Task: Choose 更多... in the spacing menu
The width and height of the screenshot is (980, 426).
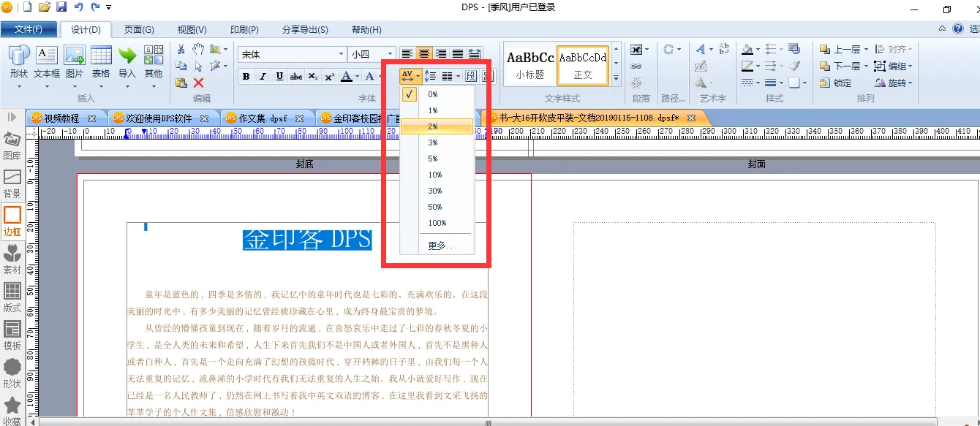Action: pos(442,246)
